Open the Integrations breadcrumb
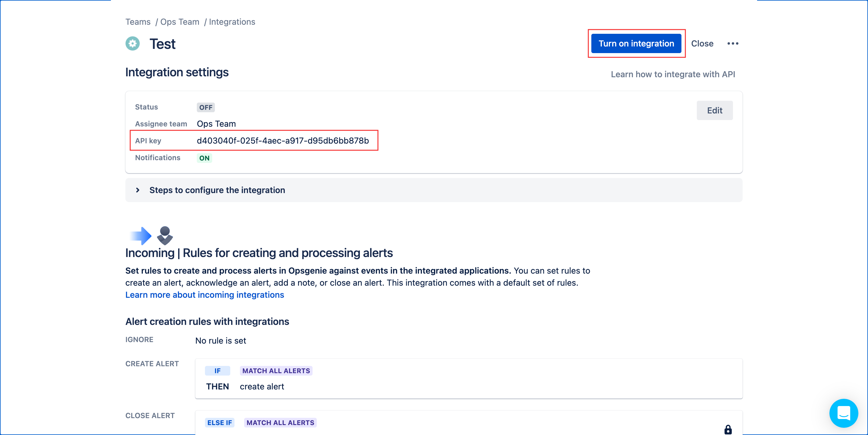This screenshot has height=435, width=868. [232, 22]
